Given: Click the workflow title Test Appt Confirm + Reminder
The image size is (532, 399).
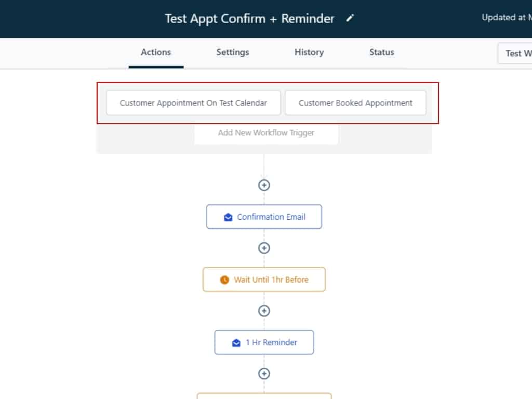Looking at the screenshot, I should [249, 19].
